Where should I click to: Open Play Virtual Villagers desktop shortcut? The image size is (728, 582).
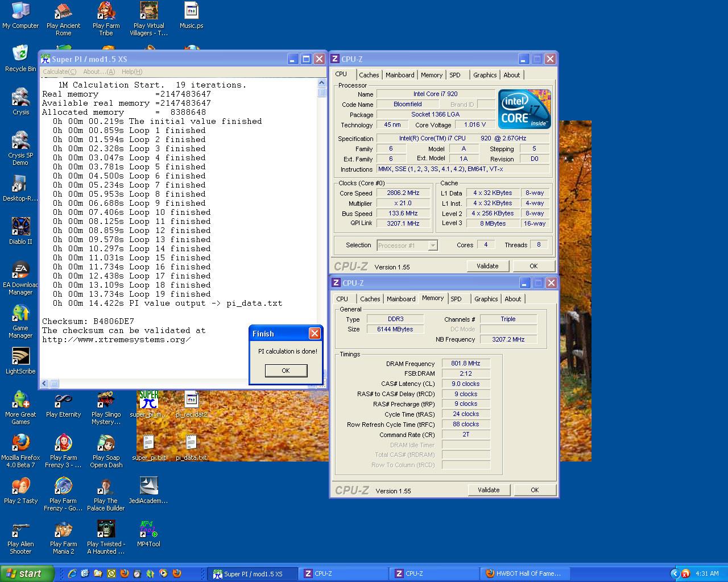point(148,19)
